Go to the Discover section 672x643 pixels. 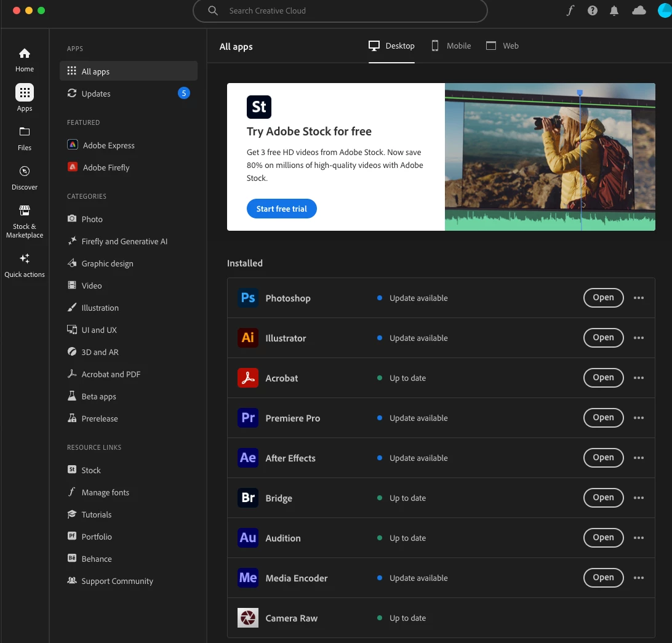click(x=25, y=178)
